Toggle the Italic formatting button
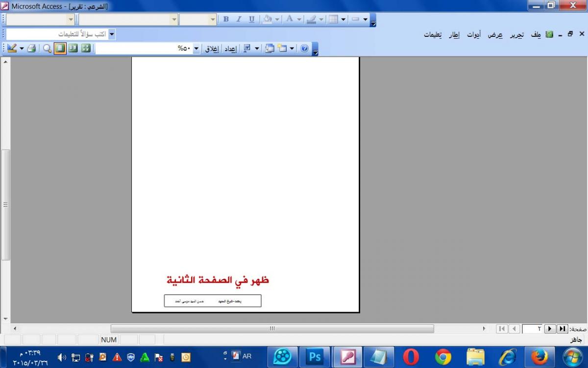The width and height of the screenshot is (588, 368). click(x=239, y=19)
